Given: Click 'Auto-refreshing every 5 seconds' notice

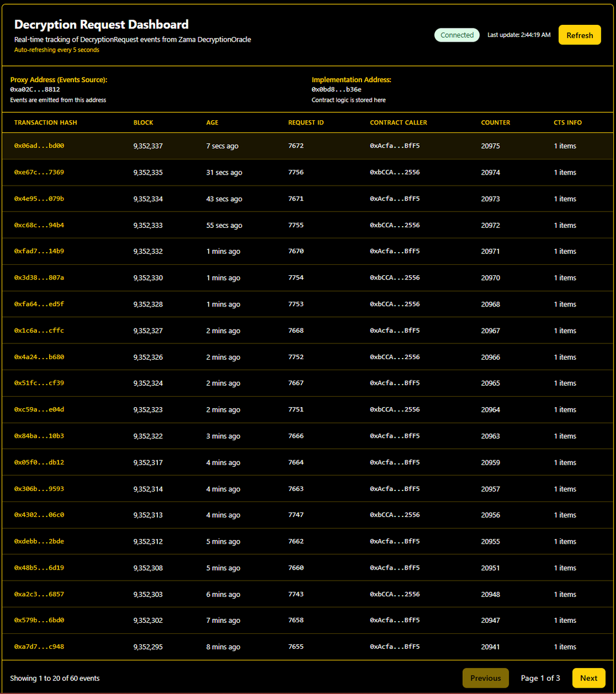Looking at the screenshot, I should (x=57, y=50).
